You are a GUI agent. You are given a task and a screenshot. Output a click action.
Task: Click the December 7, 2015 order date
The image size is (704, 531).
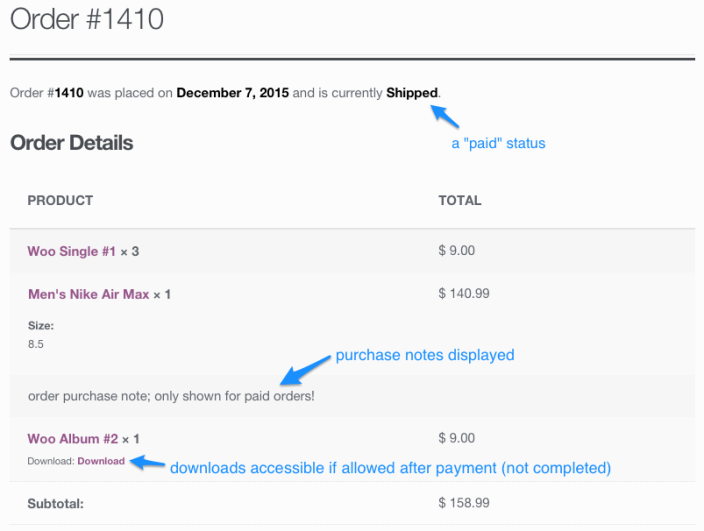pos(233,94)
